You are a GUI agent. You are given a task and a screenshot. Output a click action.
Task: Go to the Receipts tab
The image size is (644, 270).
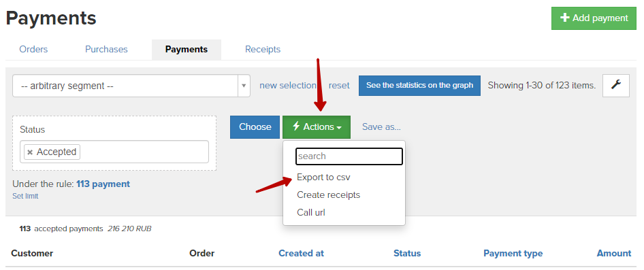[263, 49]
